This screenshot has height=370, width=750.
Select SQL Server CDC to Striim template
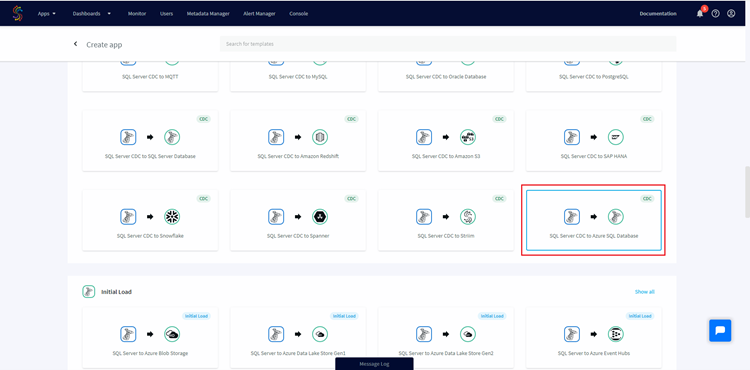[x=446, y=220]
